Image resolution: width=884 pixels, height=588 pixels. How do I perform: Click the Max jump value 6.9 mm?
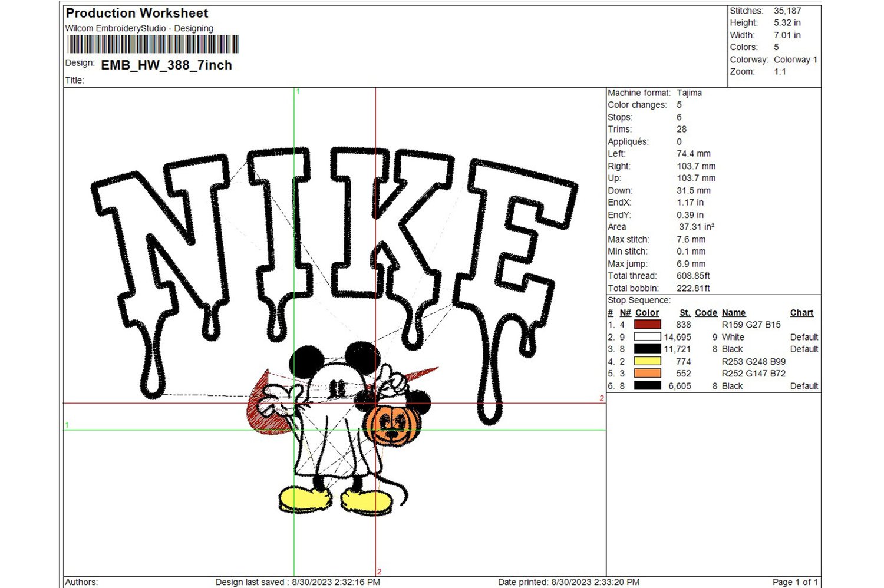691,264
